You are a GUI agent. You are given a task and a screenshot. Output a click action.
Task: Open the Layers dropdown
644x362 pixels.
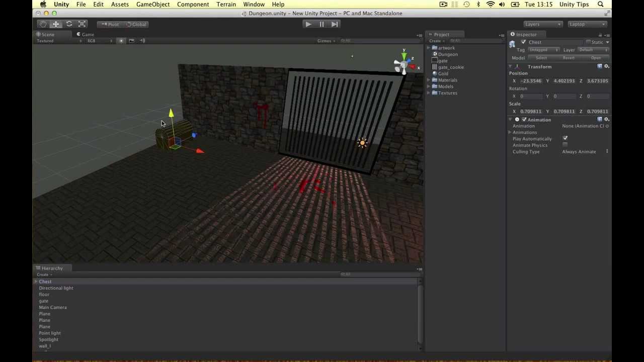(542, 24)
